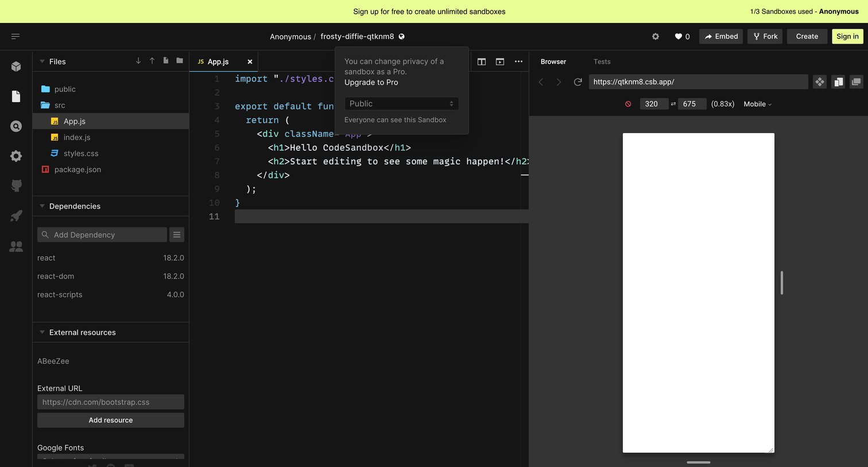
Task: Click the ABeeZee external resource
Action: (53, 361)
